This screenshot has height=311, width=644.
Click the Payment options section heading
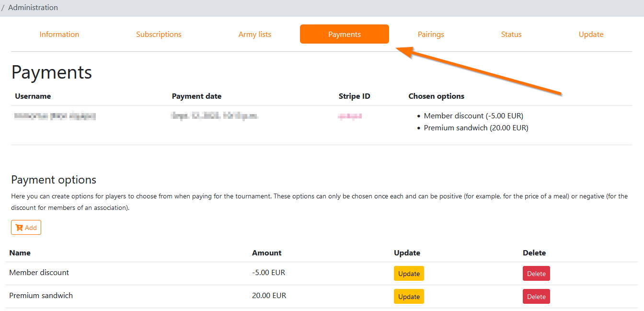[54, 180]
